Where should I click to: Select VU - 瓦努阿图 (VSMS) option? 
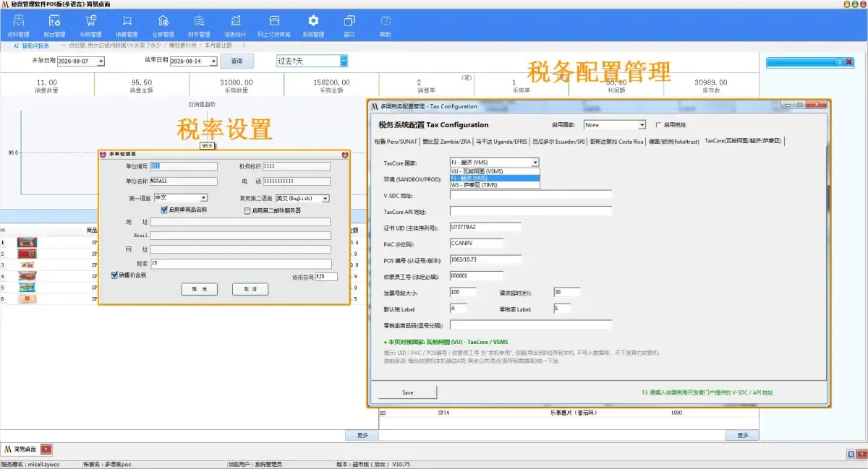click(x=494, y=171)
